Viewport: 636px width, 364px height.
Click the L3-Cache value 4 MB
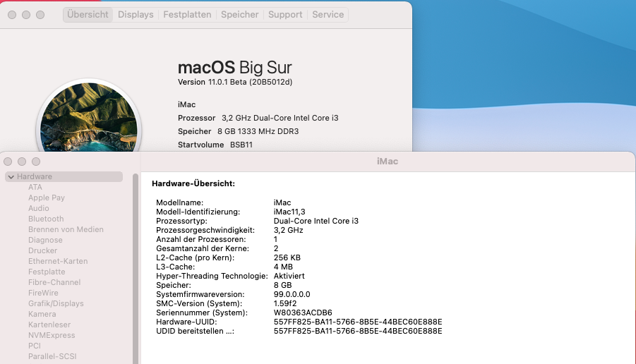283,267
